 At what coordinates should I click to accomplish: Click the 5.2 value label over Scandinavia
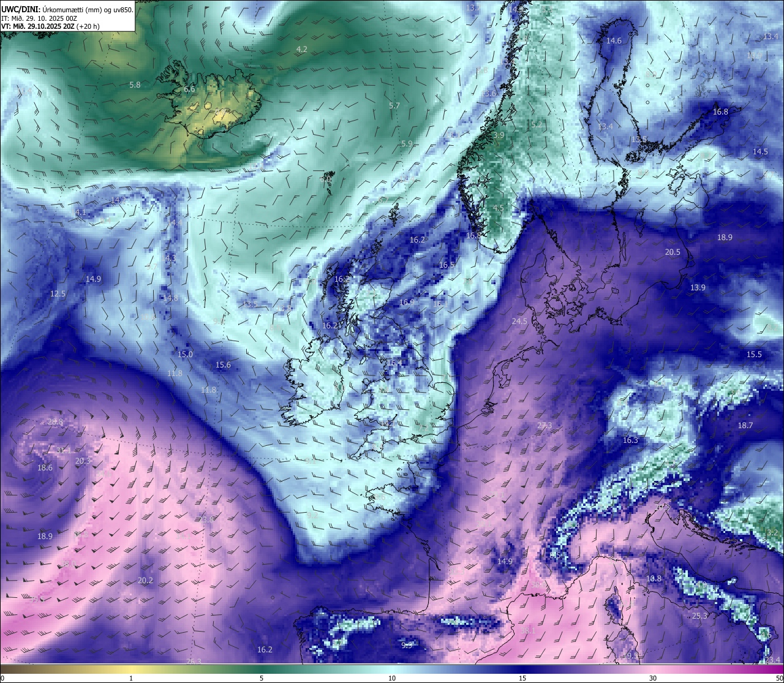click(x=537, y=124)
